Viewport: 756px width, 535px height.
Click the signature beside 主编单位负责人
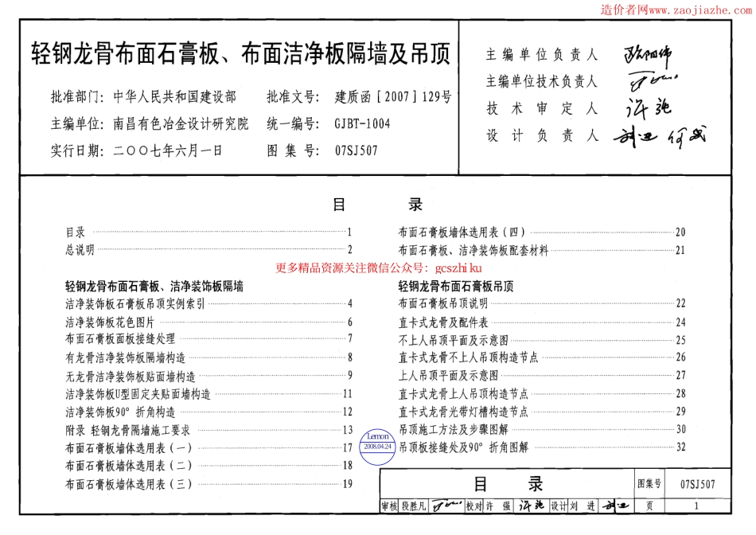649,53
